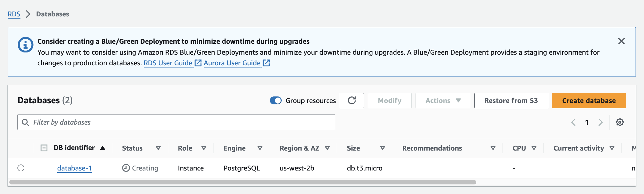
Task: Click the Creating status text
Action: click(x=145, y=168)
